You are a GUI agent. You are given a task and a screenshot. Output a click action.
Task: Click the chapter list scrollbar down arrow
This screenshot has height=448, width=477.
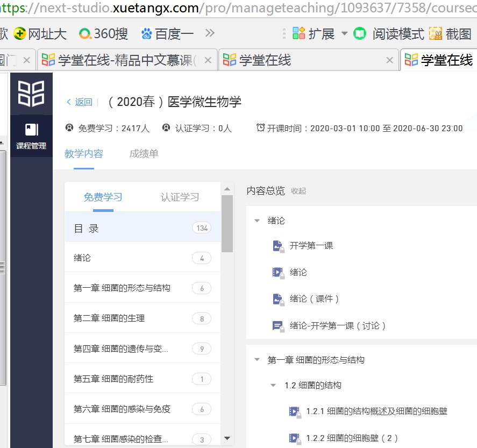point(227,438)
